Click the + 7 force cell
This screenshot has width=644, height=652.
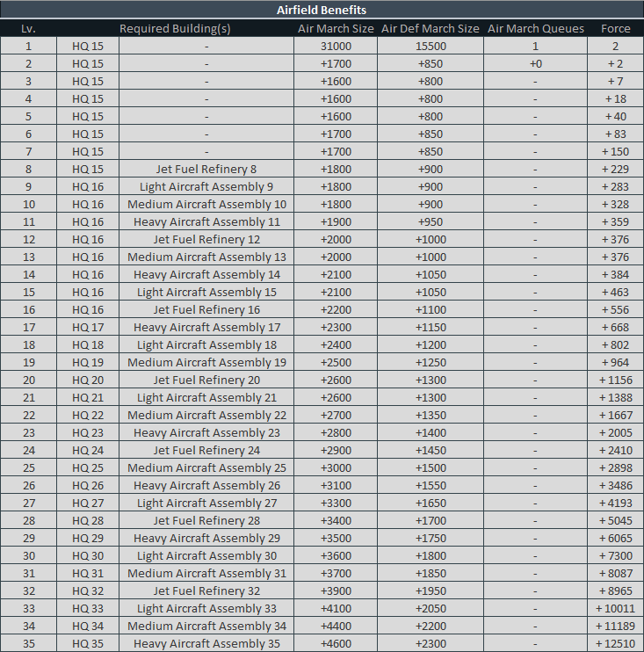[615, 81]
